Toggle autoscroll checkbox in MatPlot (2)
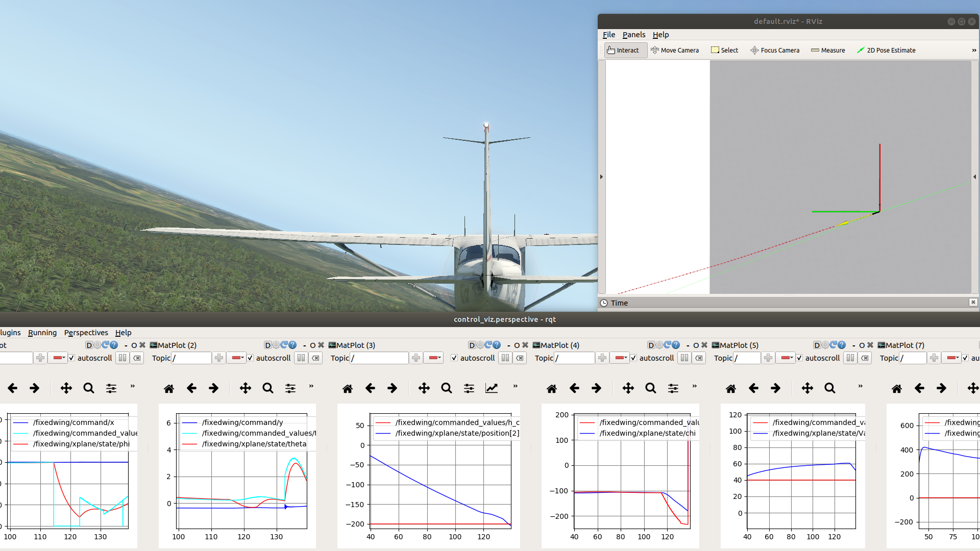The image size is (980, 551). 250,358
